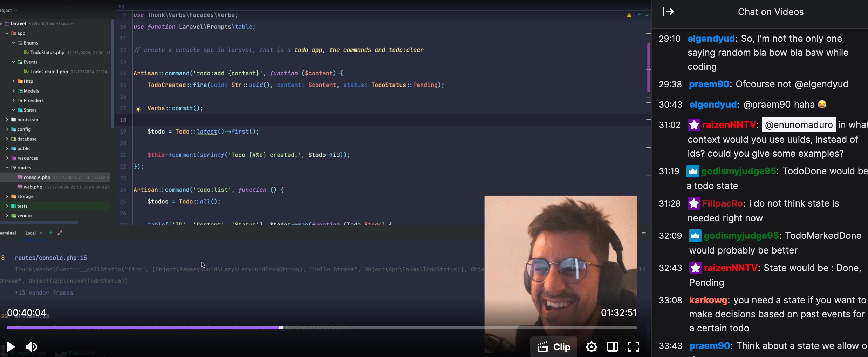
Task: Click line number 14 in the gutter
Action: pyautogui.click(x=123, y=73)
